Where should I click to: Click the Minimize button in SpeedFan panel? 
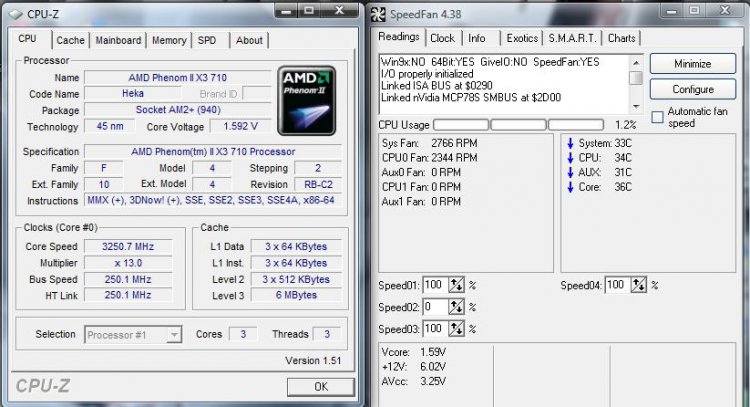693,64
